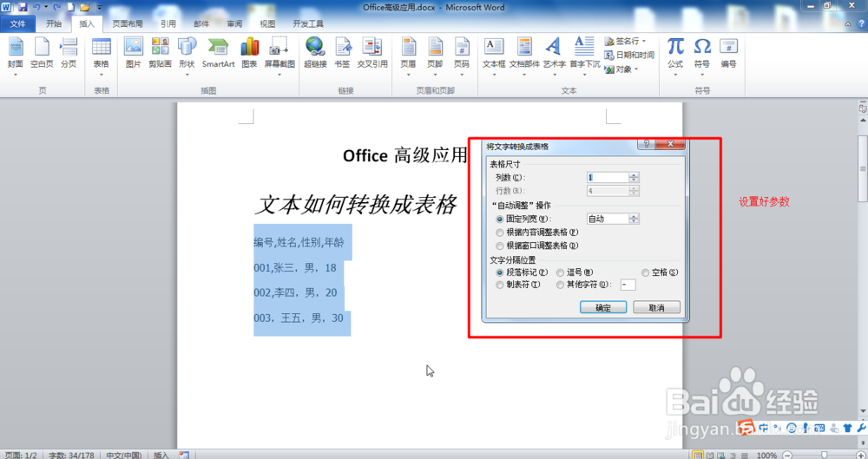
Task: Switch to the Developer (开发工具) tab
Action: (x=308, y=23)
